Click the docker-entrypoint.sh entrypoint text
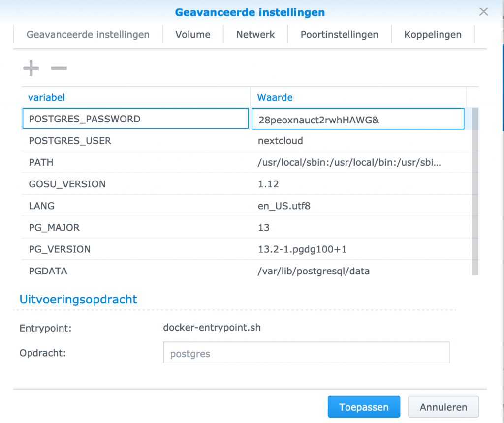Screen dimensions: 504x423 pyautogui.click(x=212, y=327)
